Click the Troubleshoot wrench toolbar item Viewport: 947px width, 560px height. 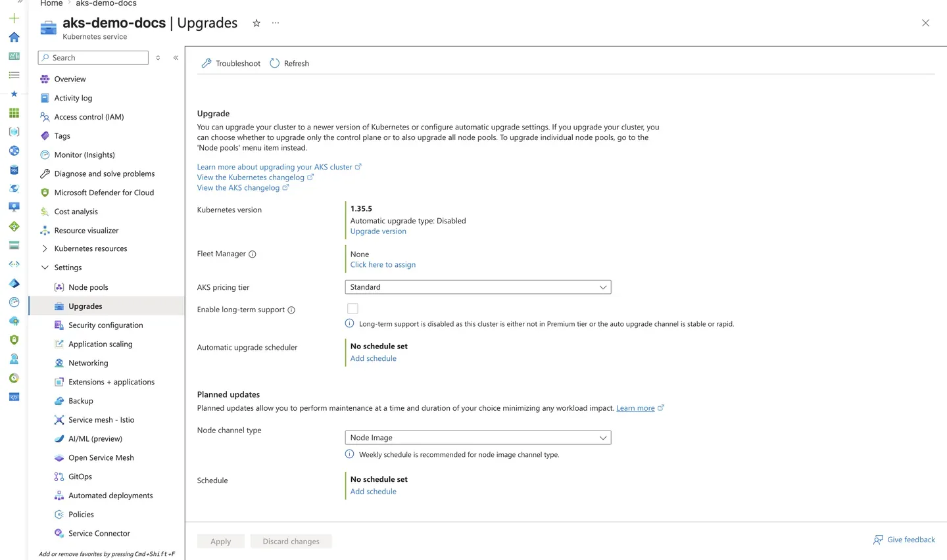pos(231,63)
